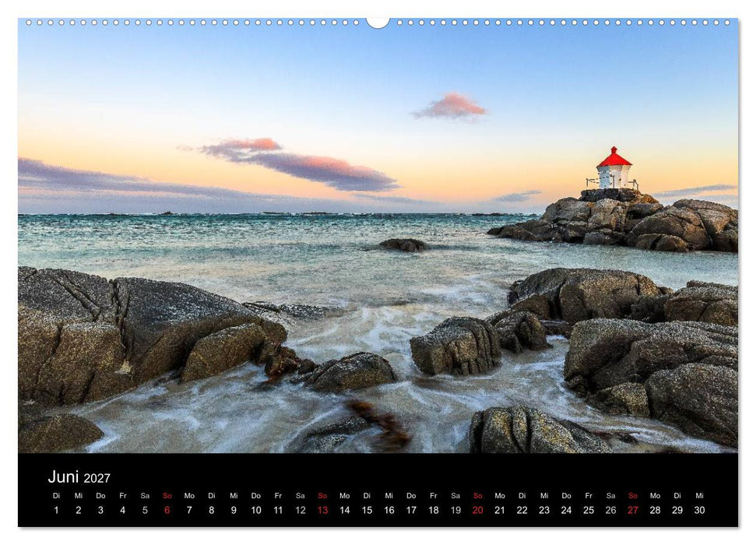Click the Juni month title
The height and width of the screenshot is (545, 756).
tap(63, 477)
